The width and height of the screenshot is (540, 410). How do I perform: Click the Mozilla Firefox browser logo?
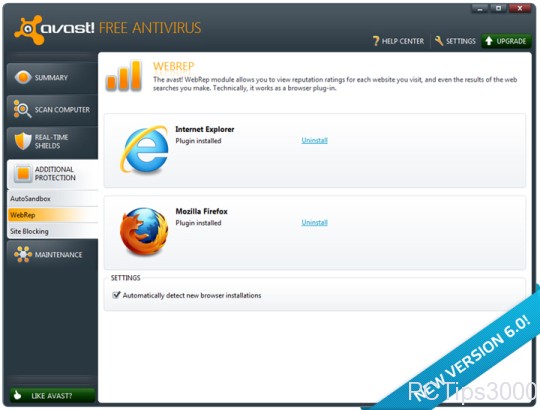click(144, 231)
